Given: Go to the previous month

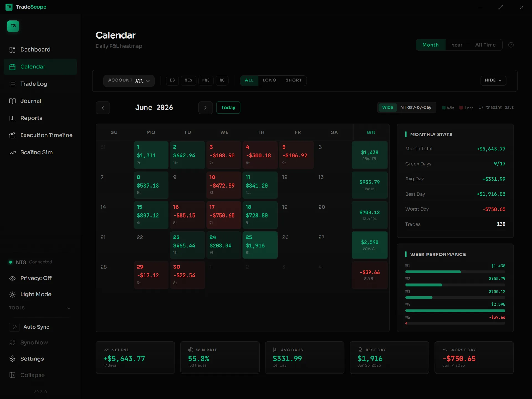Looking at the screenshot, I should [103, 108].
